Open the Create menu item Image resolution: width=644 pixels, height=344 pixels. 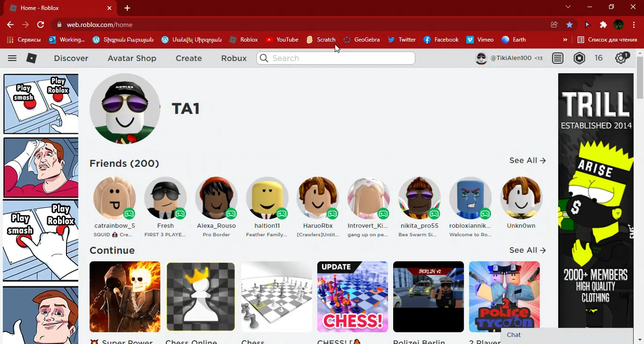tap(189, 58)
